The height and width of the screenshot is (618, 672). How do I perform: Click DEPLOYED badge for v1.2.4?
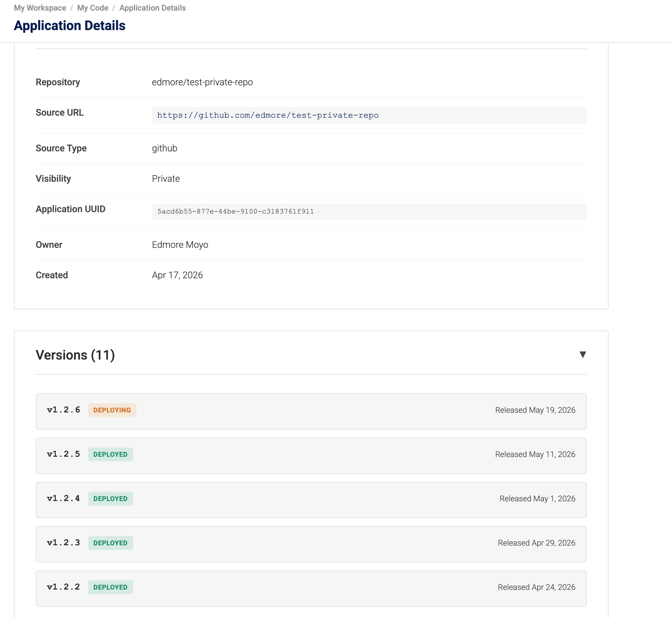pyautogui.click(x=110, y=499)
